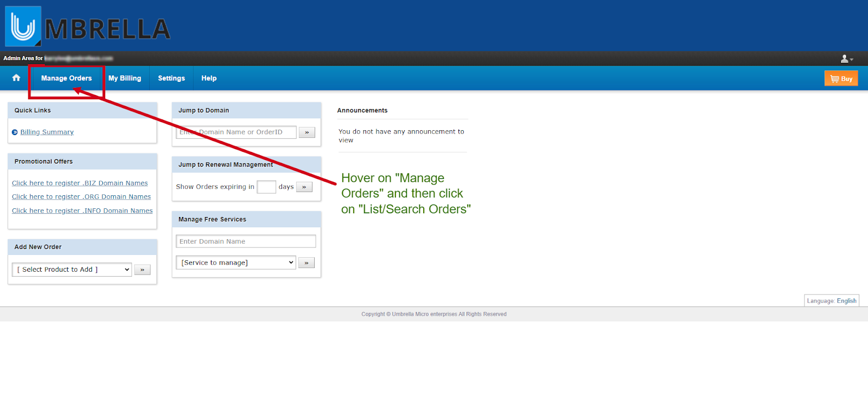Click the Show Orders expiring in label
The width and height of the screenshot is (868, 415).
point(215,187)
